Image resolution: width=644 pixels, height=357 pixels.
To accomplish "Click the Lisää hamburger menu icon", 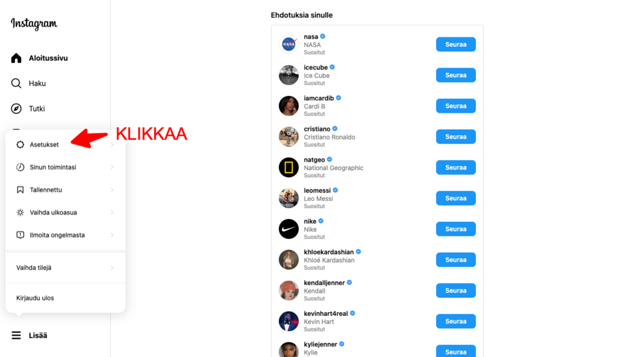I will [16, 335].
